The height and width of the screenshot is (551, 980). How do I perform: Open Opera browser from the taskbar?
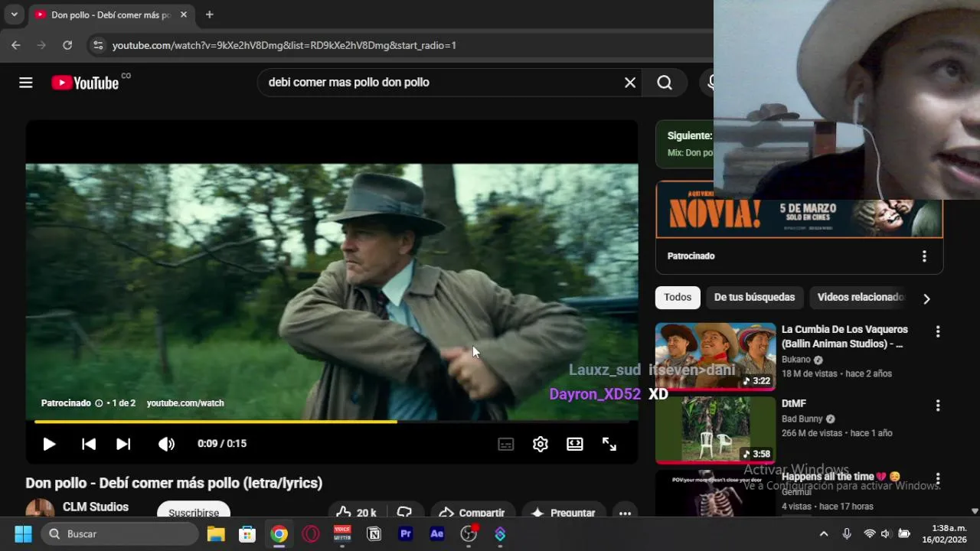coord(311,534)
